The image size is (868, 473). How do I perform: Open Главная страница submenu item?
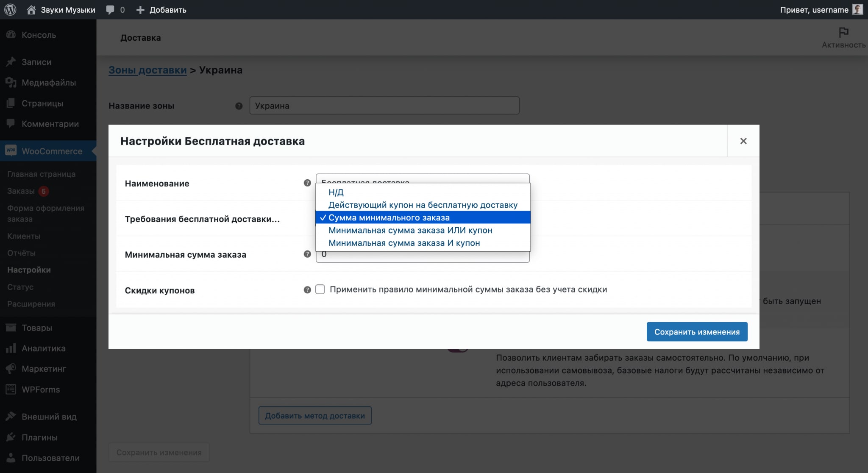point(42,174)
